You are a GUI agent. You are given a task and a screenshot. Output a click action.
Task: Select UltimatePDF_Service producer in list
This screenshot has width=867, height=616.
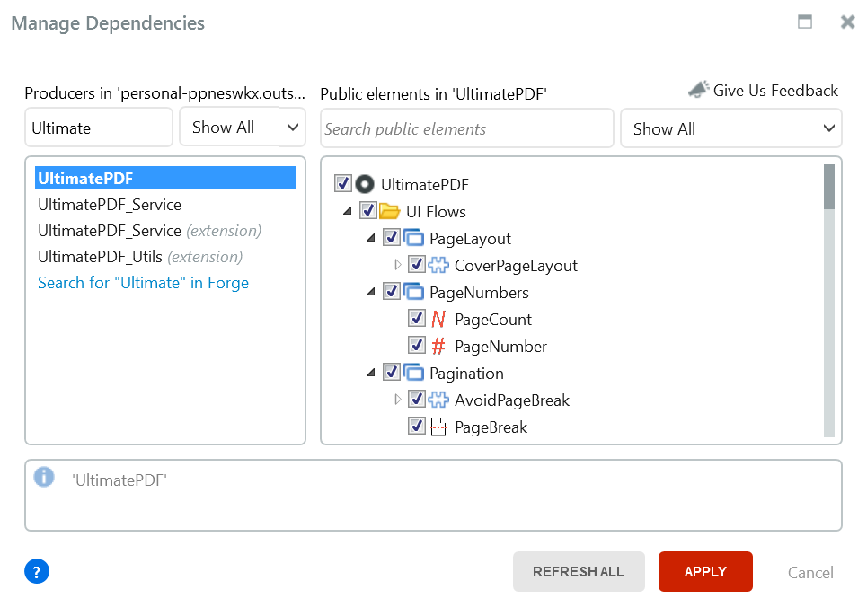point(110,205)
